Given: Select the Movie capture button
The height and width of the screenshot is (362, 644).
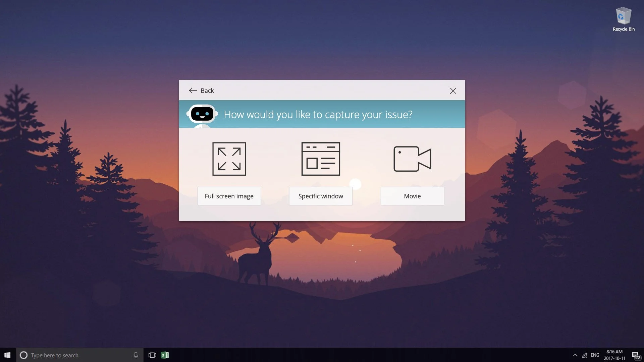Looking at the screenshot, I should (412, 196).
